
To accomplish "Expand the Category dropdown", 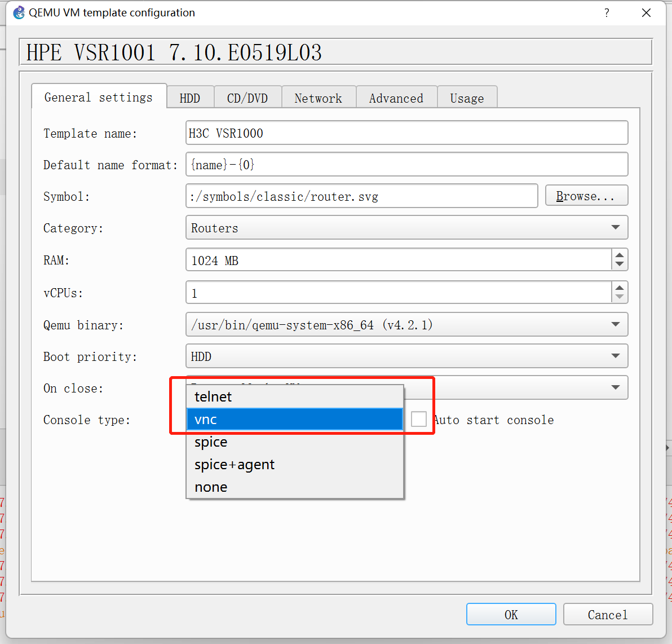I will click(x=406, y=228).
